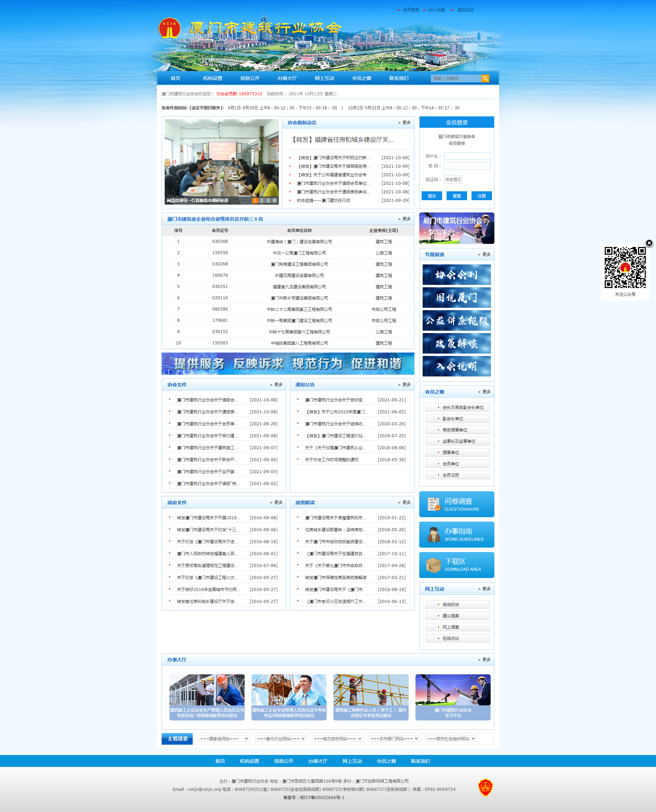656x812 pixels.
Task: Open 监事长及监事单位 member list
Action: (x=457, y=441)
